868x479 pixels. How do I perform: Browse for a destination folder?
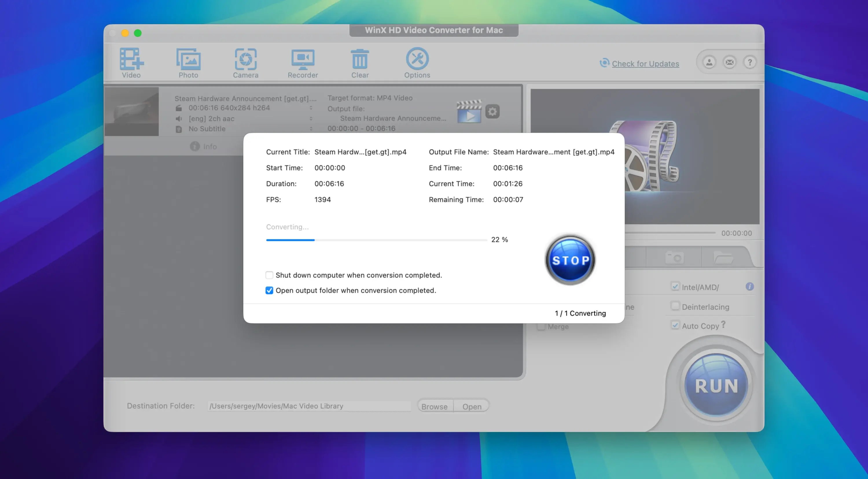pos(435,406)
